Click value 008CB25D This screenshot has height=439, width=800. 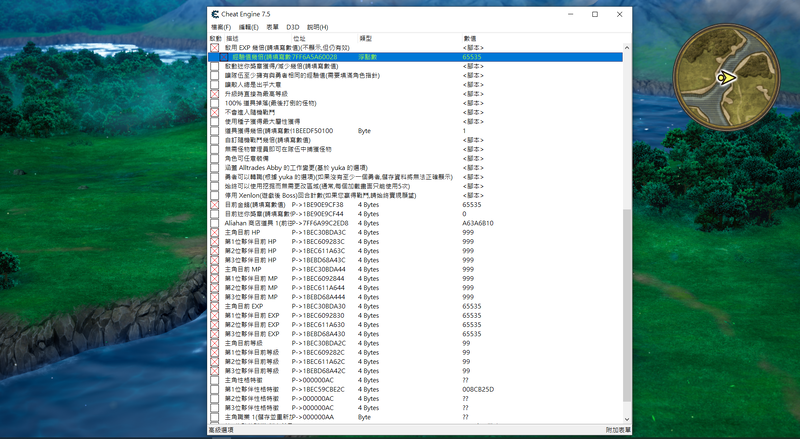[x=478, y=389]
